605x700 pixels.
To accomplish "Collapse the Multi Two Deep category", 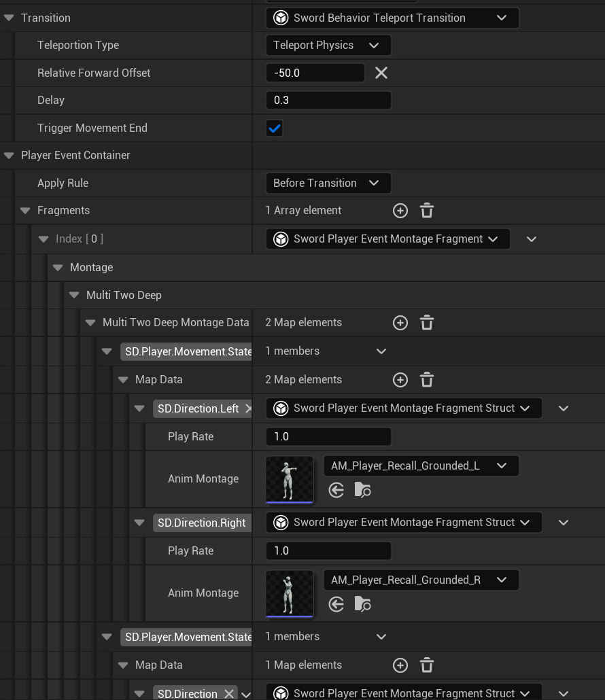I will (x=74, y=296).
